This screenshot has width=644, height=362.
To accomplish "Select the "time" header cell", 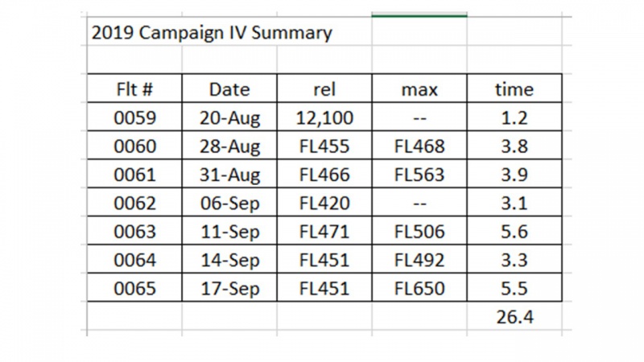I will coord(514,89).
